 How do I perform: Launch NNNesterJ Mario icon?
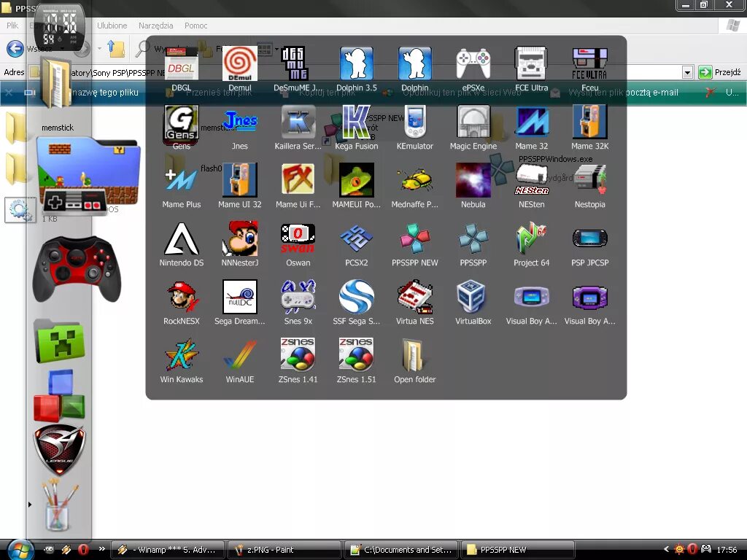pos(239,239)
